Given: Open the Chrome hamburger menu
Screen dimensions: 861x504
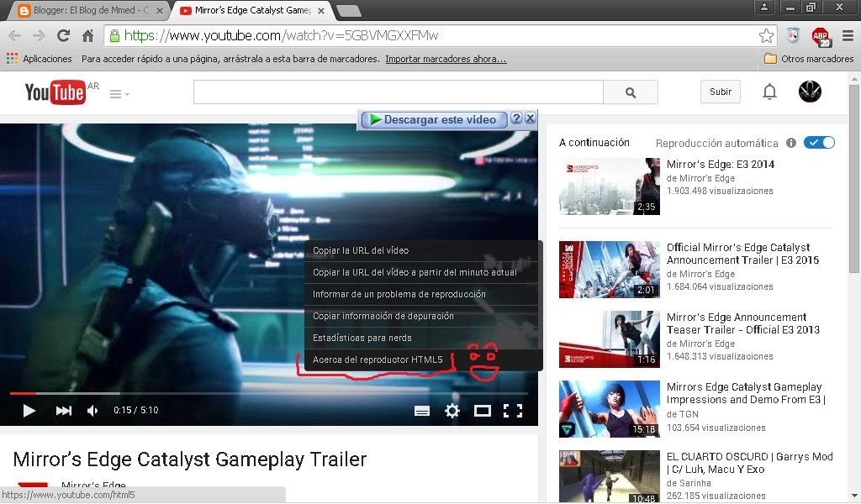Looking at the screenshot, I should pyautogui.click(x=848, y=35).
